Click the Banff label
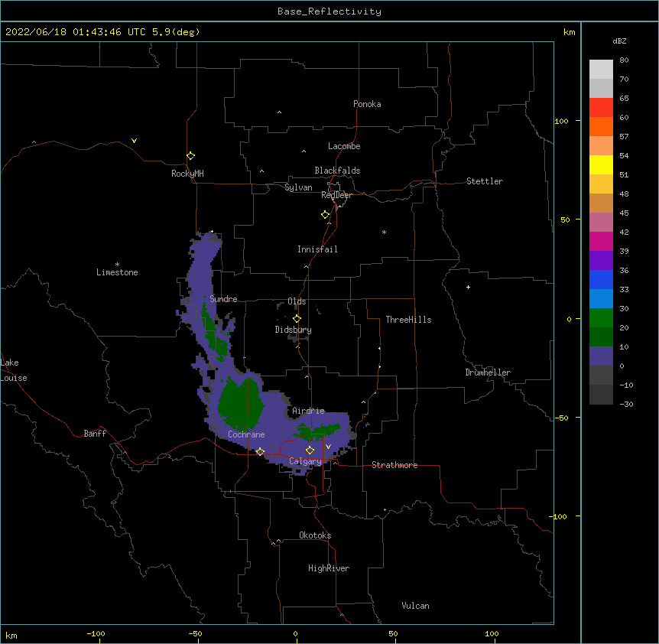This screenshot has height=644, width=659. pyautogui.click(x=95, y=434)
